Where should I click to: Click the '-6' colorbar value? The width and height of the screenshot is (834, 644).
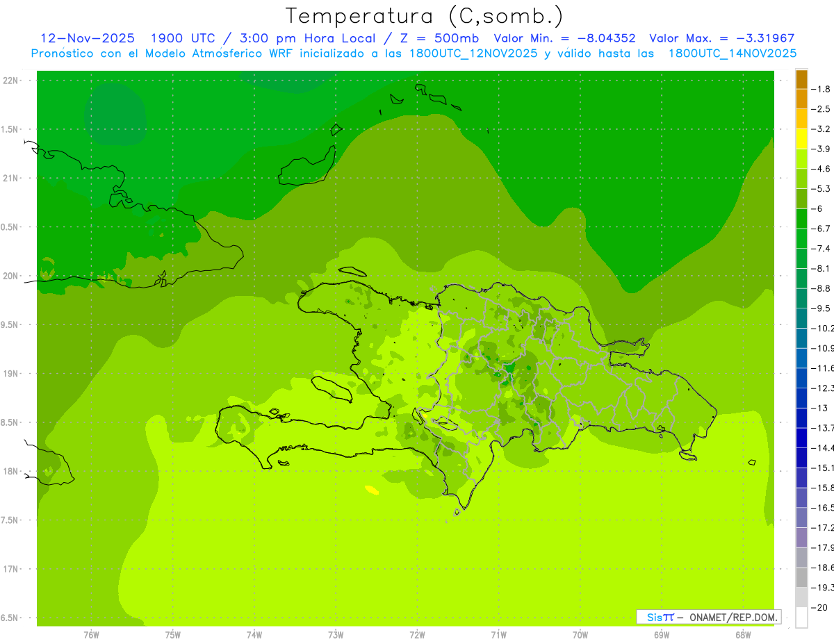[x=819, y=208]
